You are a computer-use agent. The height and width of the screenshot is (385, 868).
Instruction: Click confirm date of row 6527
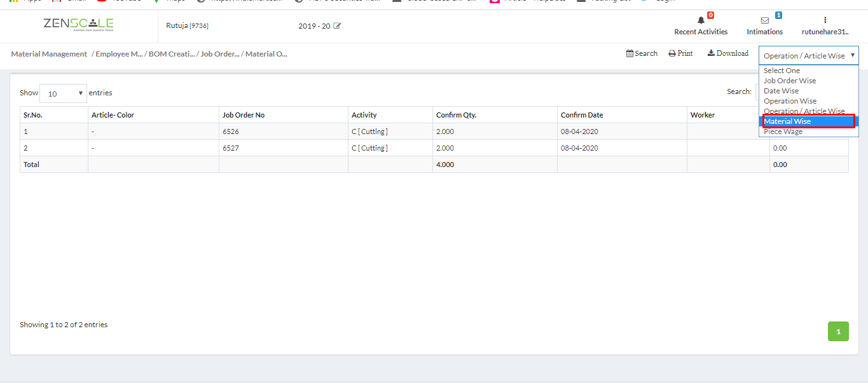click(x=579, y=148)
